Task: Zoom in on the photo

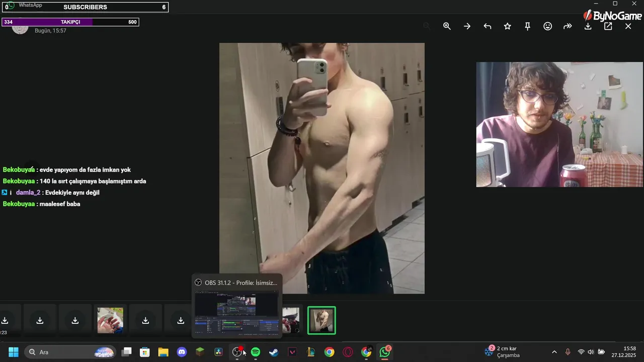Action: click(x=447, y=26)
